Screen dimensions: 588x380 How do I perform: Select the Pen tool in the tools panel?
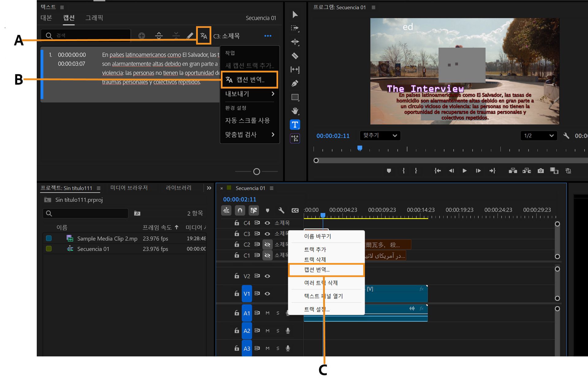[x=295, y=83]
